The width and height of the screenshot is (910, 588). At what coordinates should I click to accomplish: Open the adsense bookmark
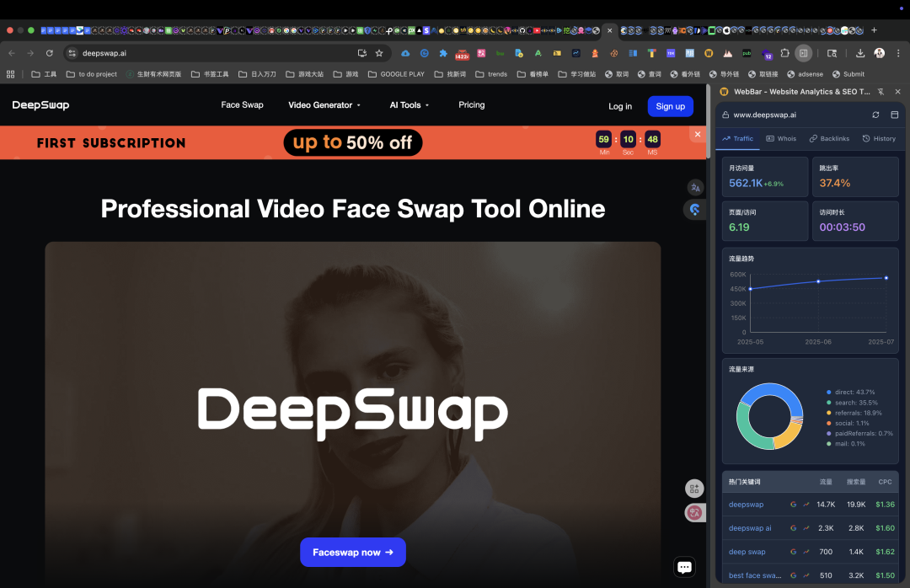[x=805, y=74]
